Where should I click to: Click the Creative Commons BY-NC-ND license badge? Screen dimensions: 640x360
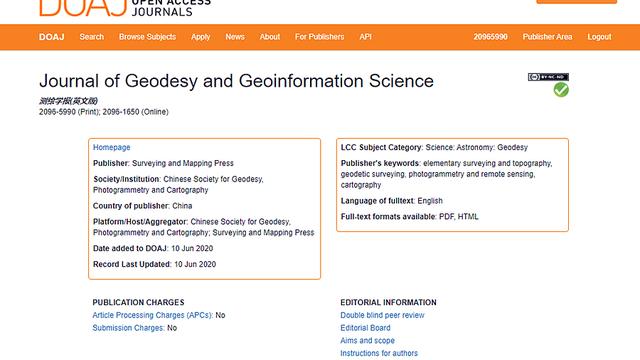(548, 77)
